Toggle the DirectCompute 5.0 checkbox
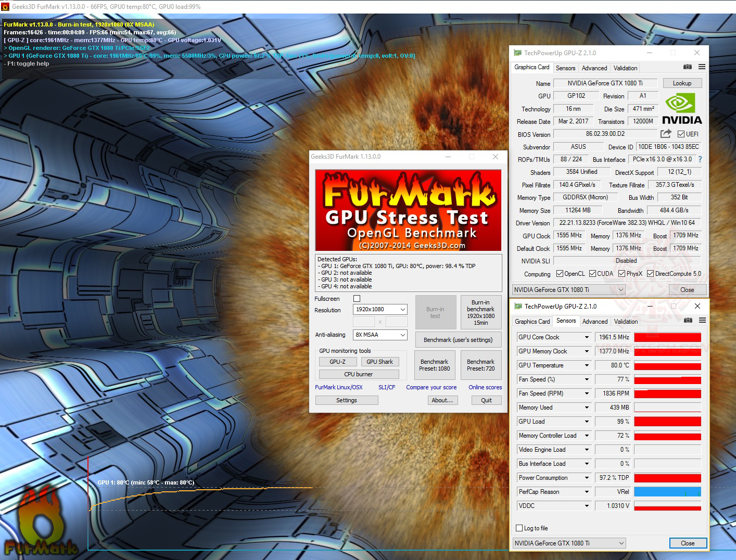 650,274
